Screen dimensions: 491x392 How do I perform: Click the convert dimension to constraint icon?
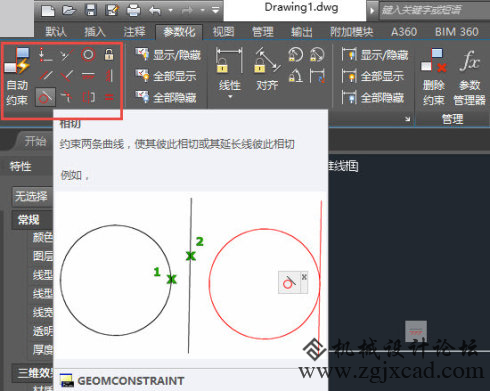(317, 76)
